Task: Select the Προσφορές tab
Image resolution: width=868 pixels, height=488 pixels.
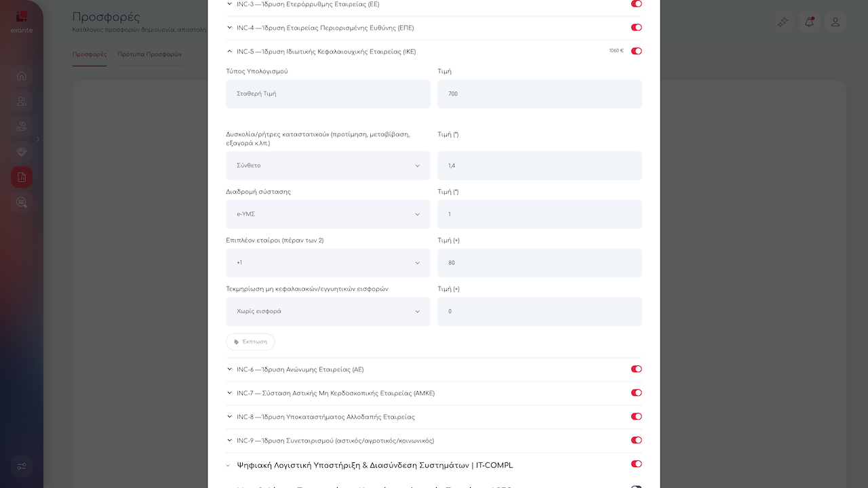Action: coord(90,54)
